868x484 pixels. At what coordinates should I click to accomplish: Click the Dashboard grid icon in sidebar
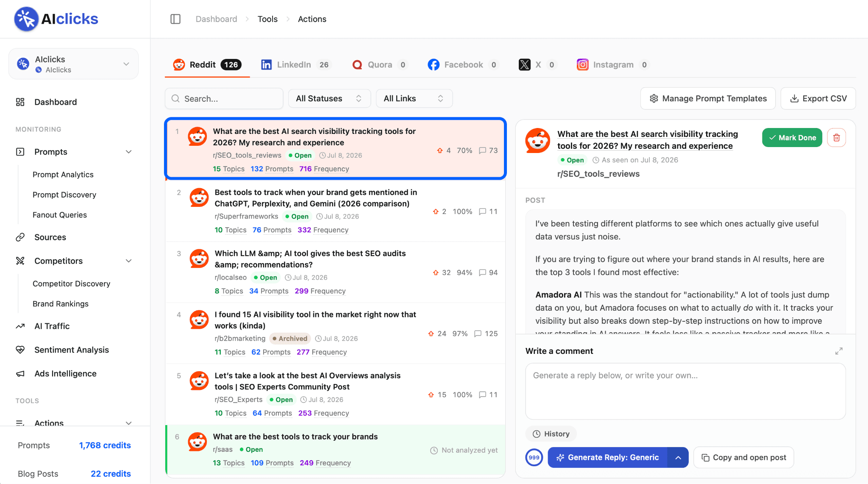coord(20,102)
